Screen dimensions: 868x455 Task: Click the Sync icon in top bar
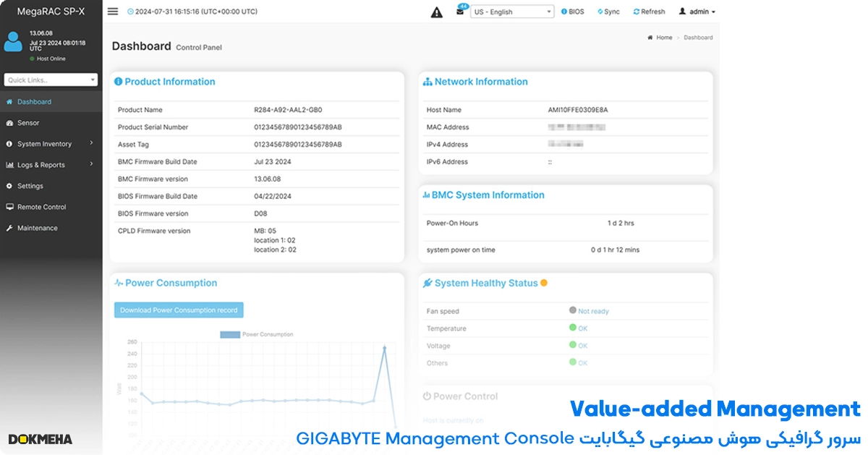600,12
